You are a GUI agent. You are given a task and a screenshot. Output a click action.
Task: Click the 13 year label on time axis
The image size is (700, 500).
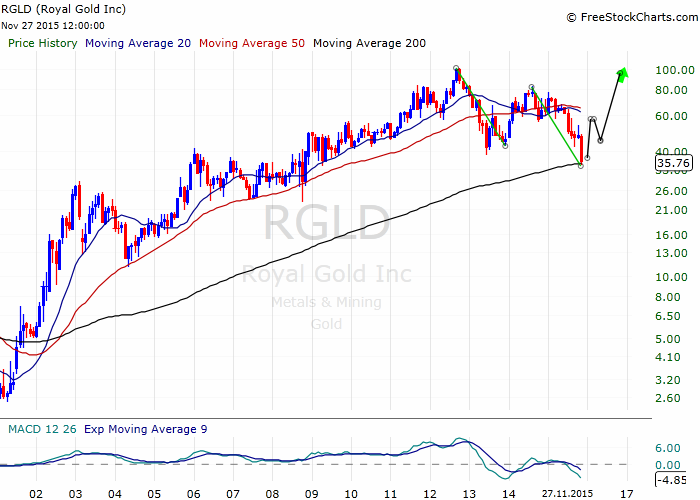[469, 494]
